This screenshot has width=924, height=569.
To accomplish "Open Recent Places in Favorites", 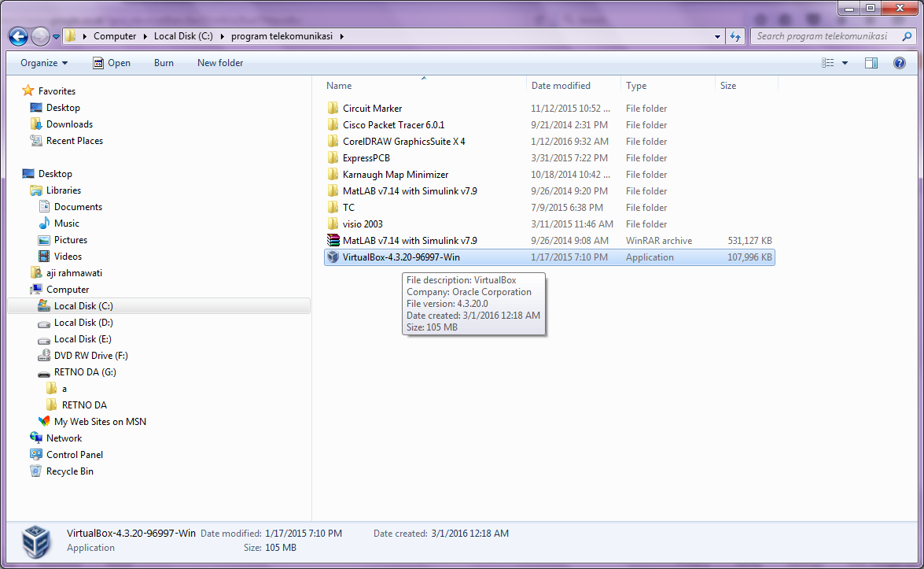I will 74,140.
